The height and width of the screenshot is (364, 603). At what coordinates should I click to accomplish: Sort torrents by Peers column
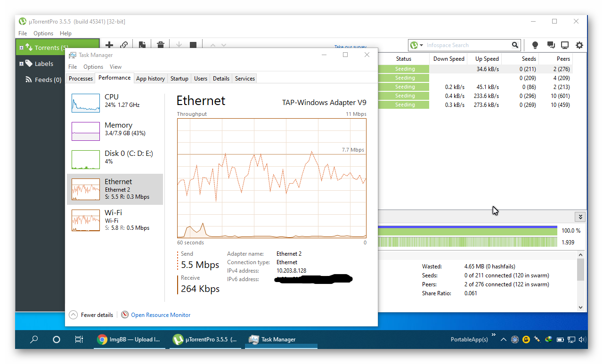pos(556,59)
